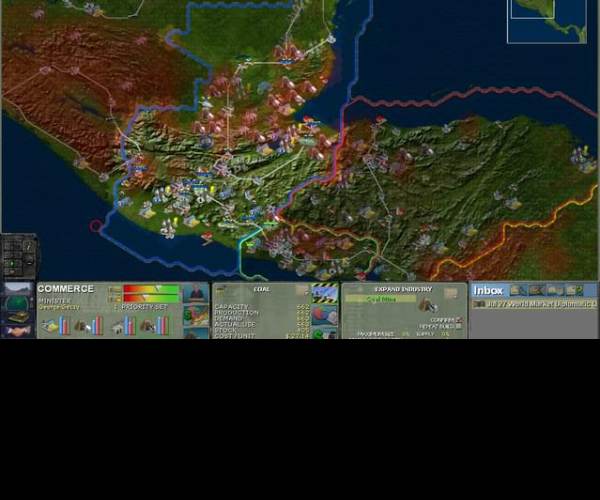The image size is (600, 500).
Task: Select the house consumer goods chart icon
Action: (x=123, y=326)
